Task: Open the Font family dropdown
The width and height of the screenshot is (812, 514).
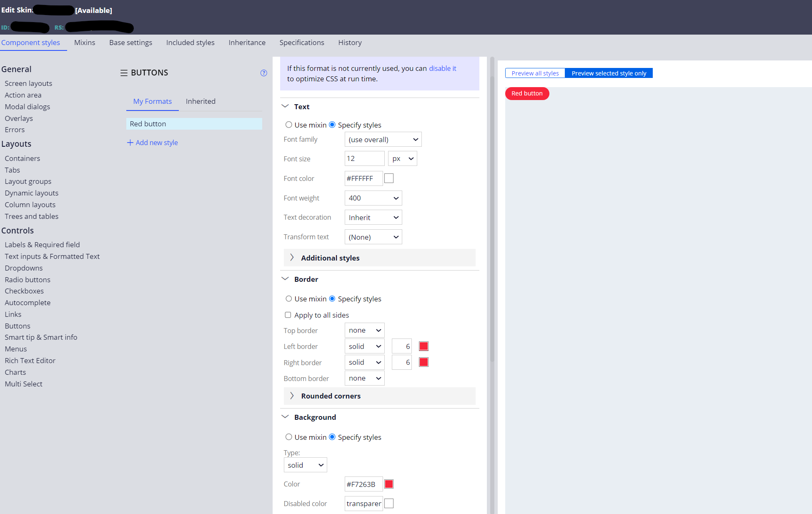Action: point(383,139)
